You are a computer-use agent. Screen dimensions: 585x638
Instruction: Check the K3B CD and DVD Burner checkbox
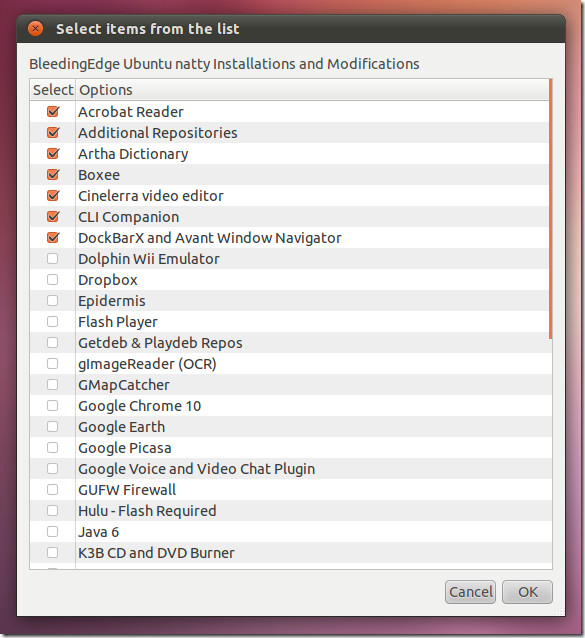52,553
